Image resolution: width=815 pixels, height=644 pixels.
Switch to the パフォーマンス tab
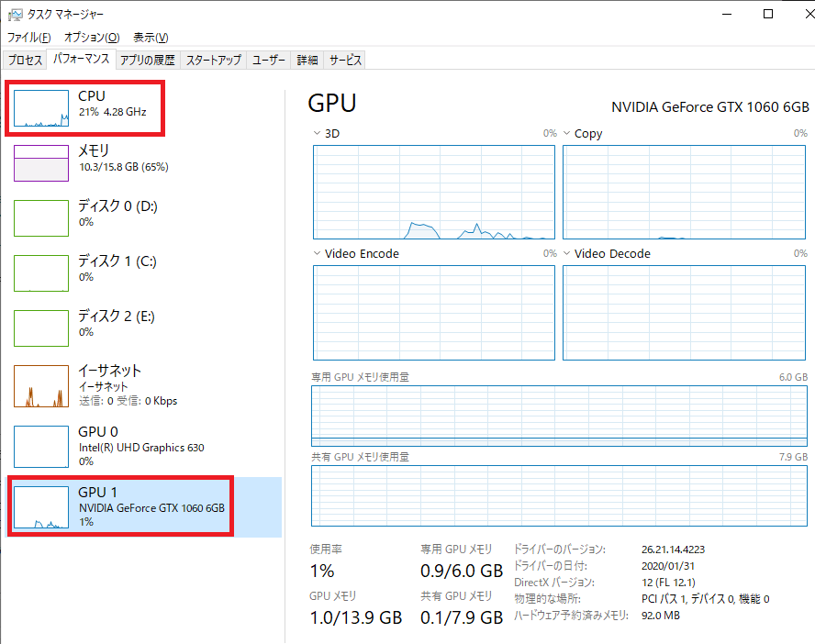(81, 60)
